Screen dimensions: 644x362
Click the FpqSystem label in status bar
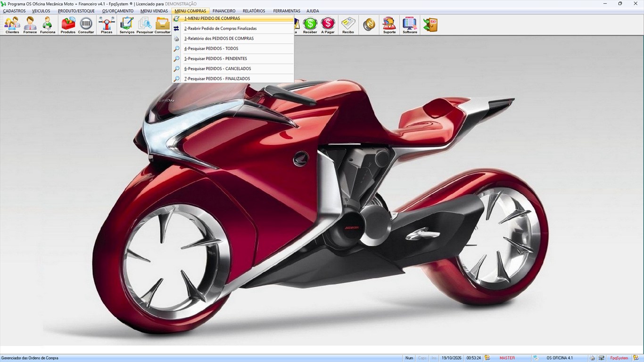(x=619, y=358)
